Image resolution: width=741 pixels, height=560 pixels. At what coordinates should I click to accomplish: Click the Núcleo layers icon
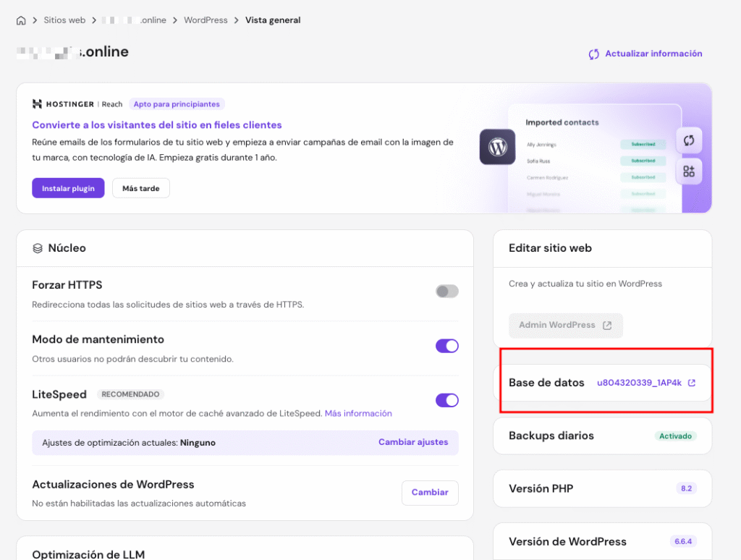point(38,248)
